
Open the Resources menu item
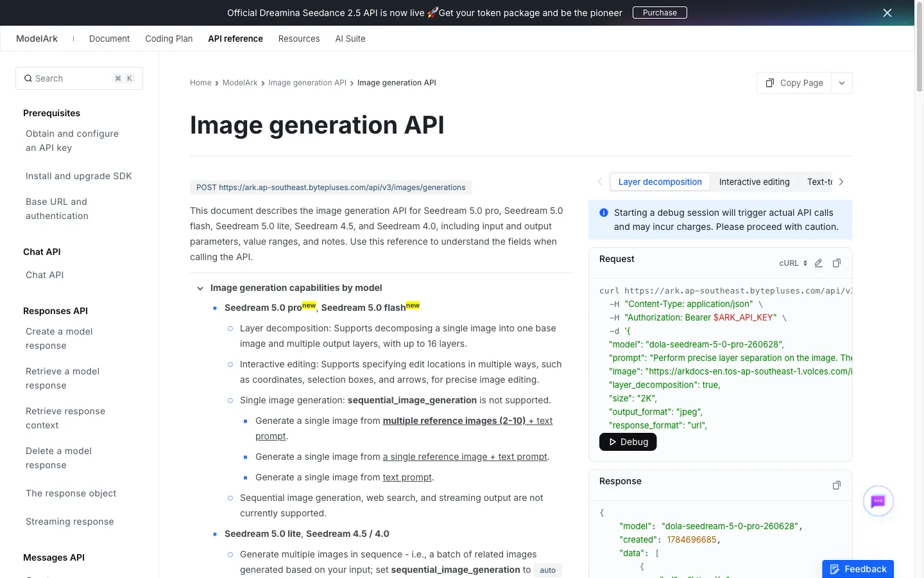pos(299,39)
